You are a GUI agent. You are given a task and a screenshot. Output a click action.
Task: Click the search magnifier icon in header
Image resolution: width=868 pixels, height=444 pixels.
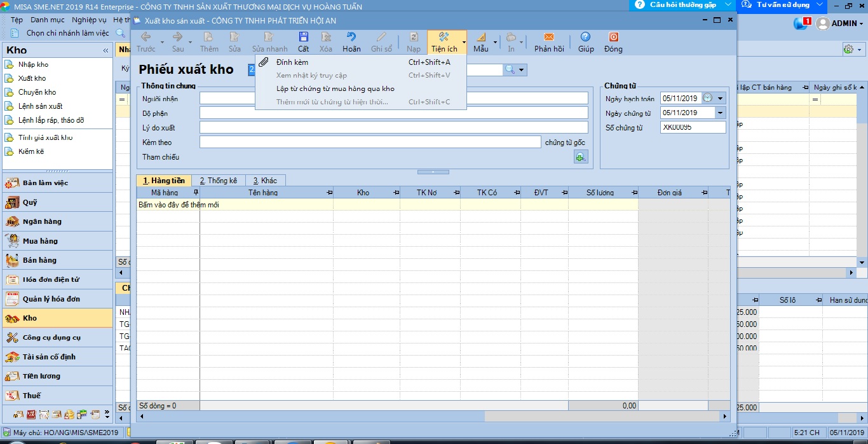click(x=510, y=70)
